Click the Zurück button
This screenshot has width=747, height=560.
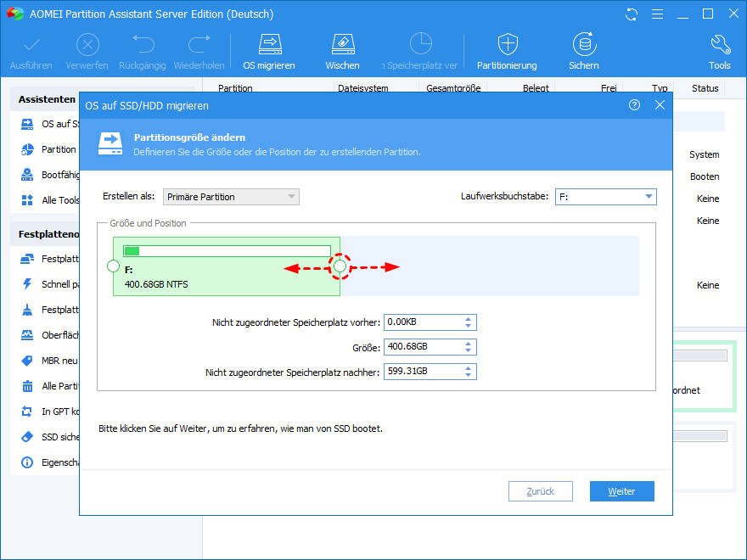click(x=540, y=491)
